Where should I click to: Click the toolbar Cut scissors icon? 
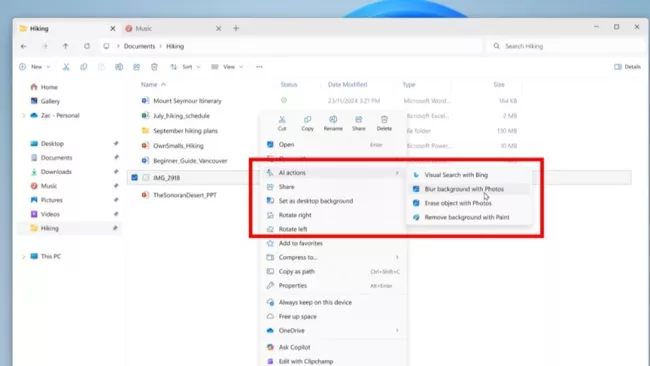66,67
